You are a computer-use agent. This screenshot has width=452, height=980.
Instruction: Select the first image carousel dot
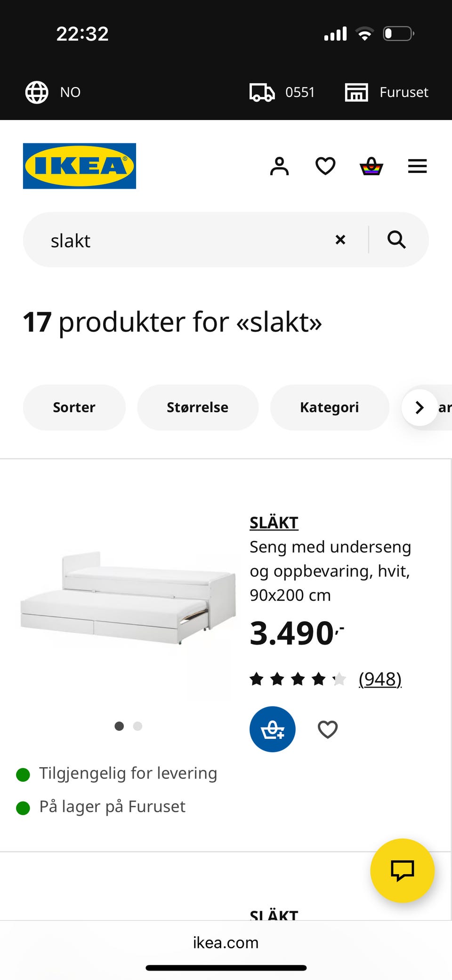(x=119, y=726)
